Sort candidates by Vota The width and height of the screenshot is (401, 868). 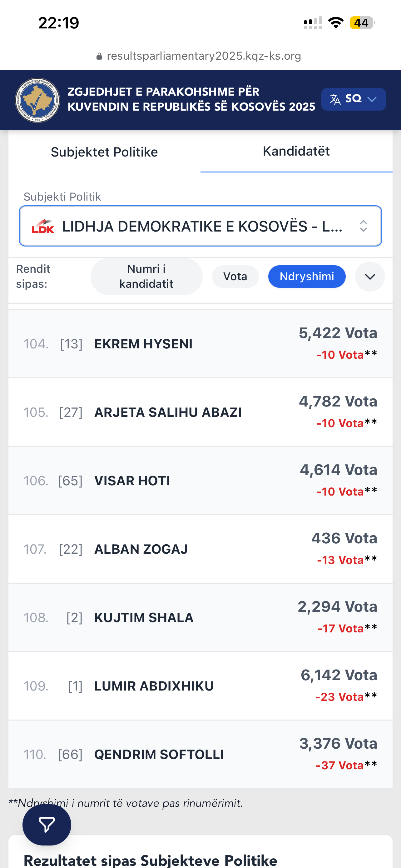click(235, 276)
